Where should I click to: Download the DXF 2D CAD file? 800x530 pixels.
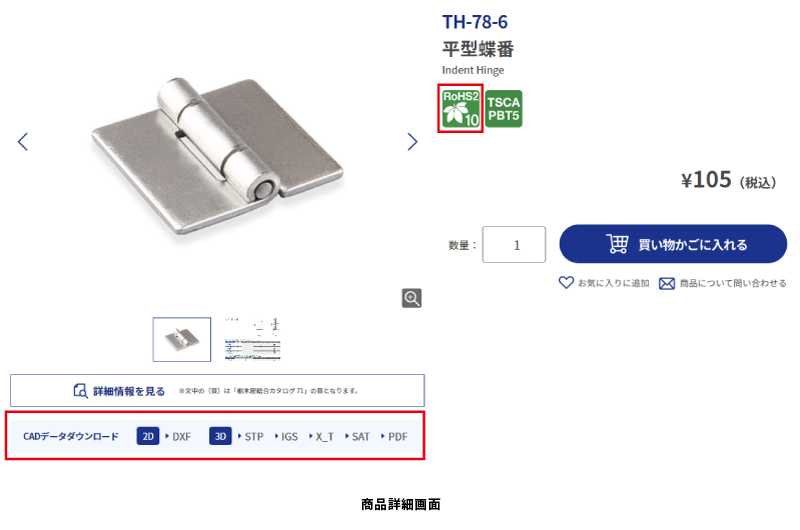[x=178, y=437]
